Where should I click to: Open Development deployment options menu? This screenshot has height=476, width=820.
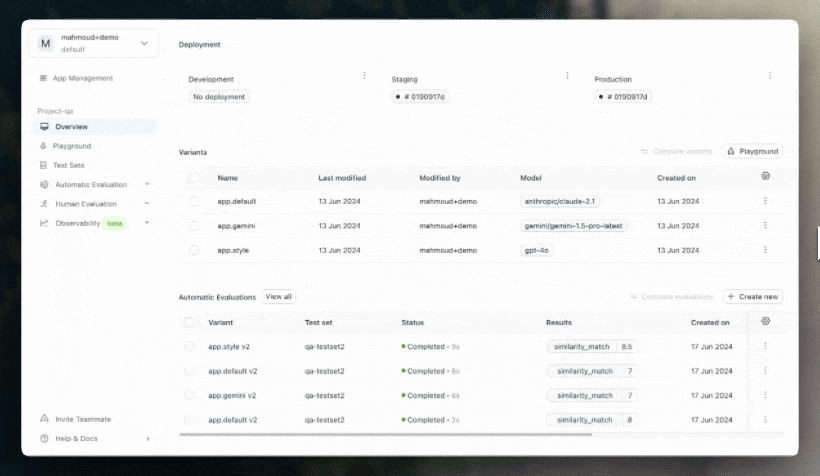point(365,76)
